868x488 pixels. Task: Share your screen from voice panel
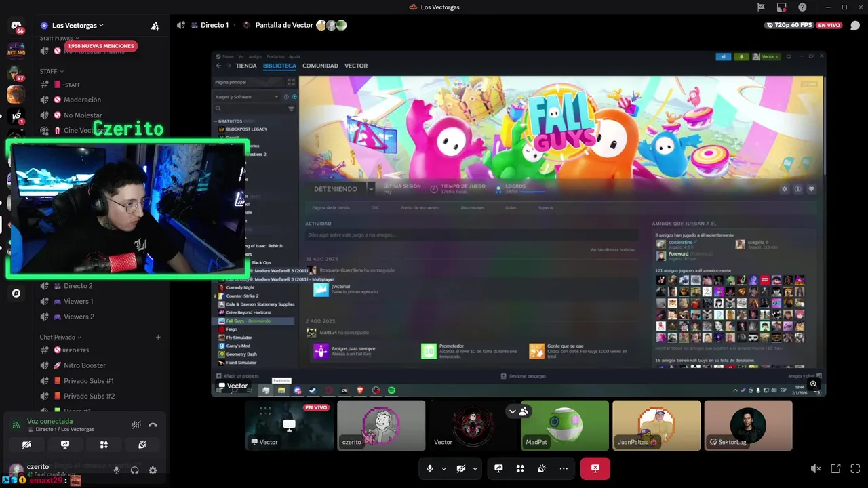pos(64,445)
